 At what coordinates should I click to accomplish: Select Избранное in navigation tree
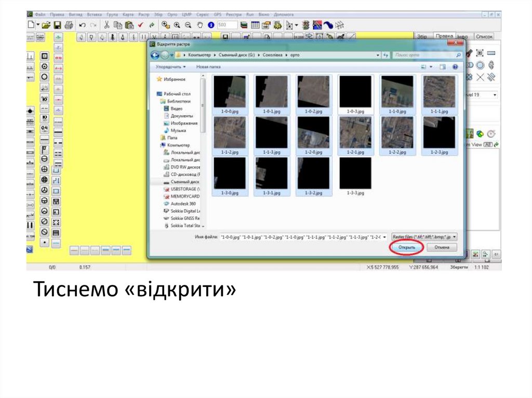[x=171, y=79]
